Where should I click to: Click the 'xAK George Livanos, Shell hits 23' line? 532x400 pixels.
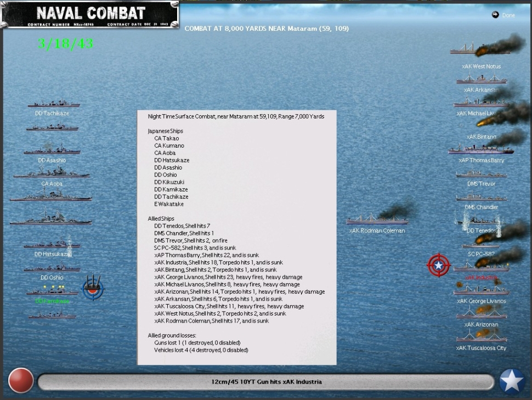(228, 277)
